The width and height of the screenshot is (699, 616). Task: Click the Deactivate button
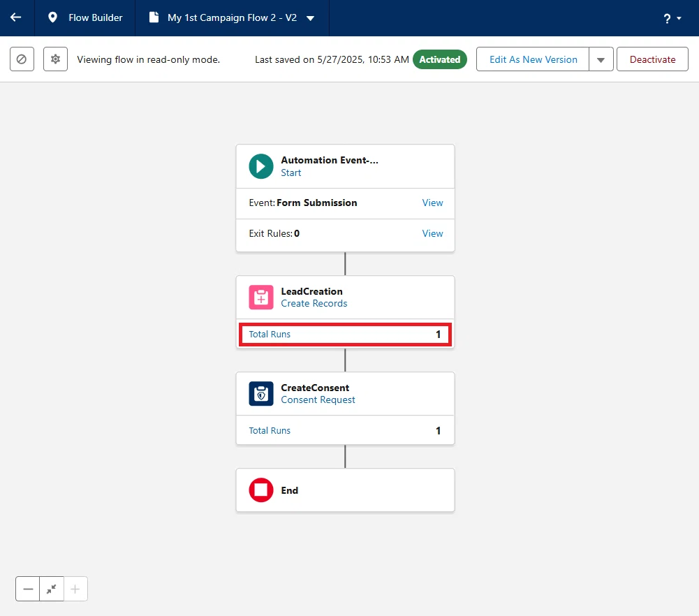[652, 59]
